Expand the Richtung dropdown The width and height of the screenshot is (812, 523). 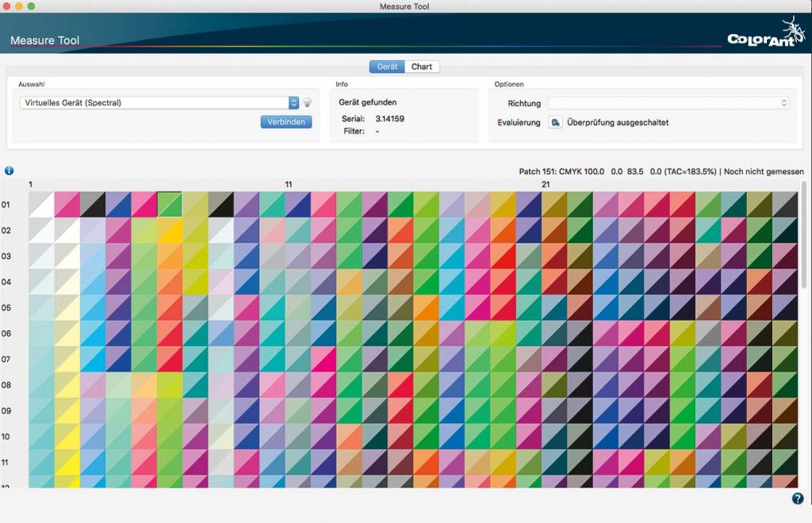coord(668,103)
